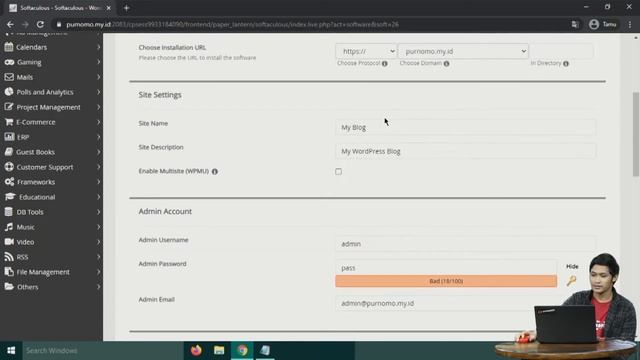
Task: Open the Educational menu item
Action: point(37,197)
